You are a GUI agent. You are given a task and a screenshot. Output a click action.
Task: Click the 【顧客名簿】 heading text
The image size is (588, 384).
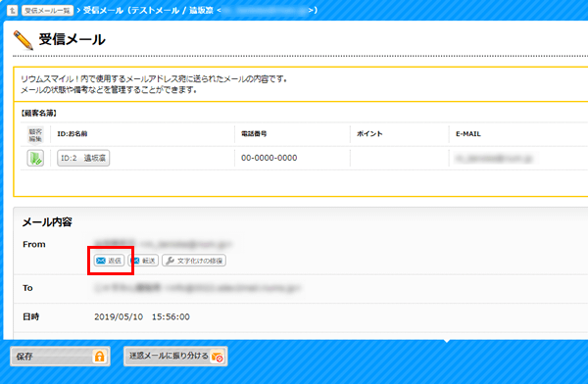[x=38, y=113]
